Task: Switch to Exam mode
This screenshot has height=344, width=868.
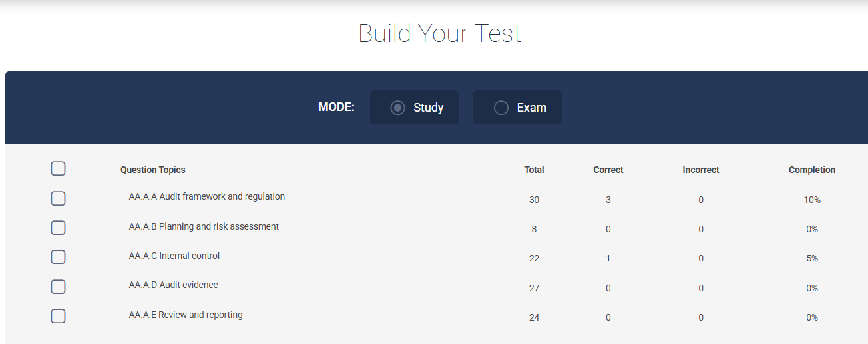Action: pyautogui.click(x=501, y=108)
